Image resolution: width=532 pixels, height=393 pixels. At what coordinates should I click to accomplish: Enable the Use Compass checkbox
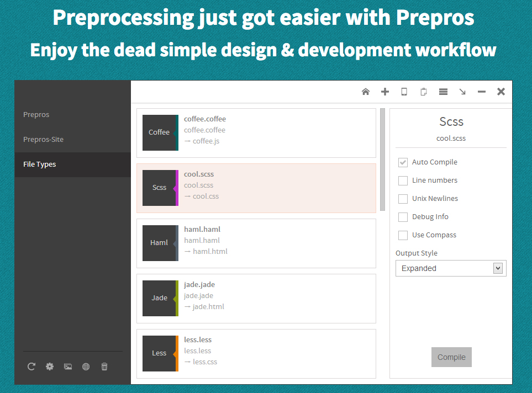(403, 235)
